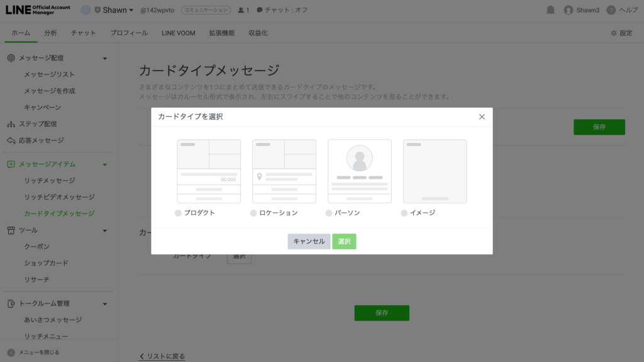Select the パーソン radio button
644x362 pixels.
click(329, 213)
